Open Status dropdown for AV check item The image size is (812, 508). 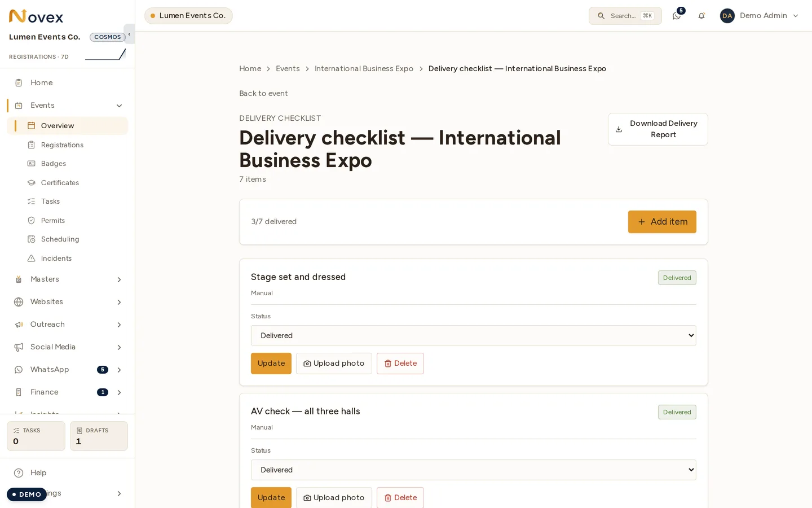(473, 470)
